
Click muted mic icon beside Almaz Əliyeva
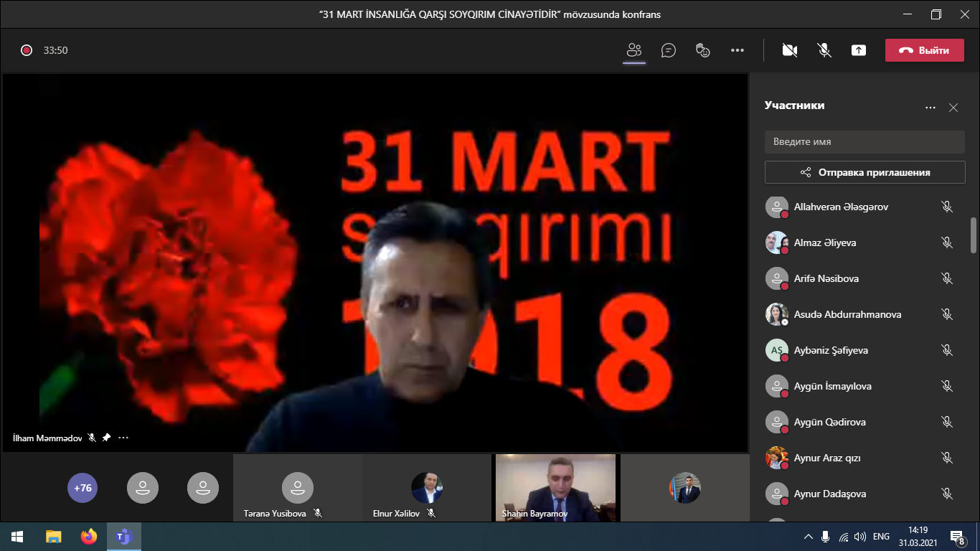(x=947, y=242)
